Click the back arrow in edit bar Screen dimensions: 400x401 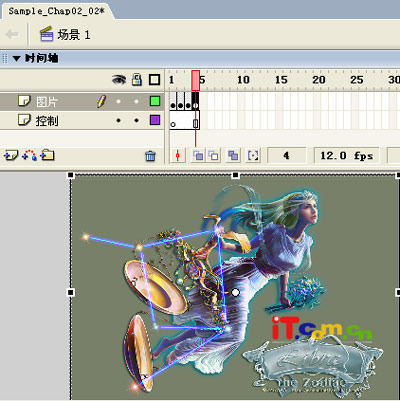pyautogui.click(x=12, y=34)
